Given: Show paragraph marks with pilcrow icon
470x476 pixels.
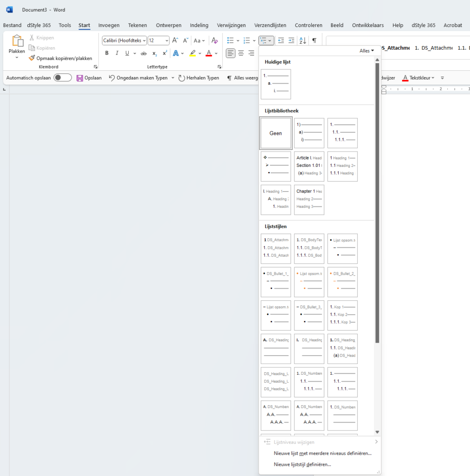Looking at the screenshot, I should click(x=314, y=40).
